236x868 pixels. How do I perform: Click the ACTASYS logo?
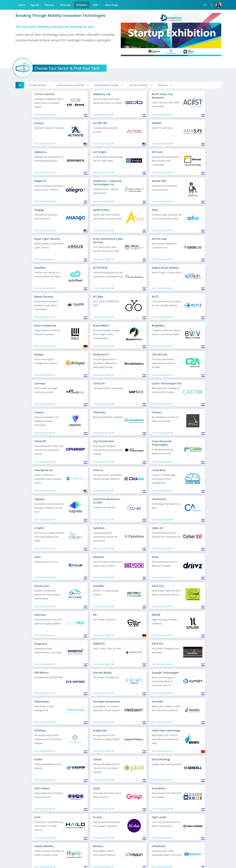tap(75, 131)
